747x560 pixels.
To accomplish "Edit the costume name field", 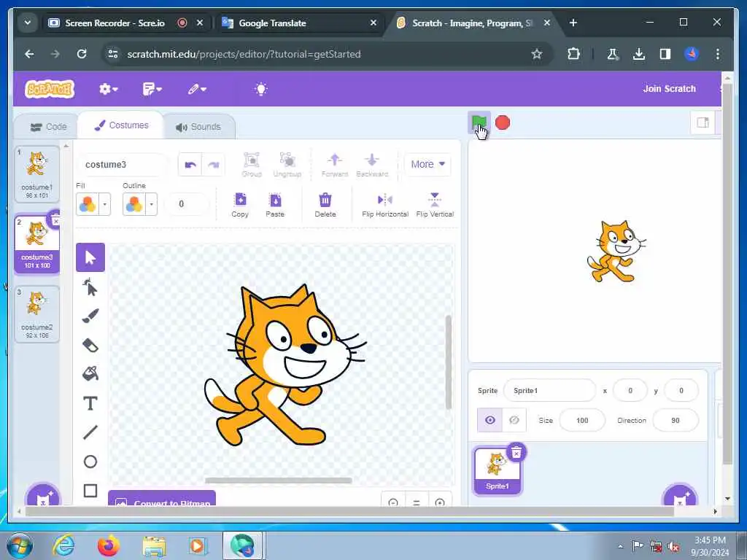I will (123, 164).
